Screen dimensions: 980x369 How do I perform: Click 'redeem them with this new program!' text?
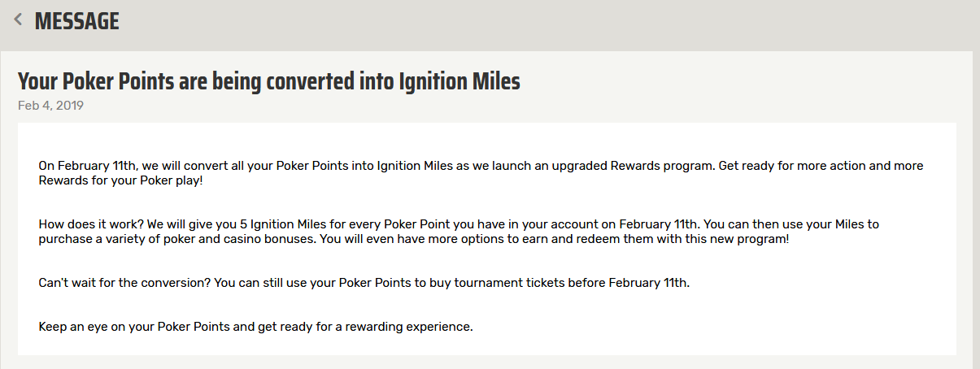pyautogui.click(x=690, y=240)
